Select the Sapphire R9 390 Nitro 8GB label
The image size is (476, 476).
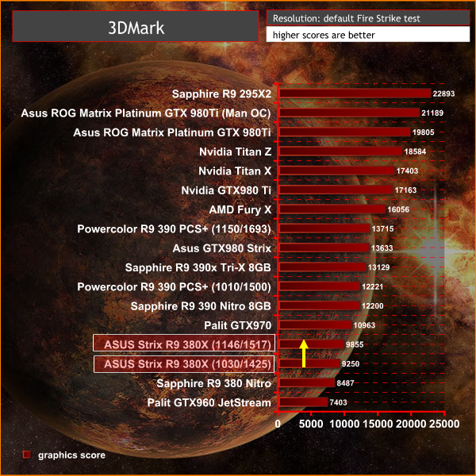tap(201, 306)
